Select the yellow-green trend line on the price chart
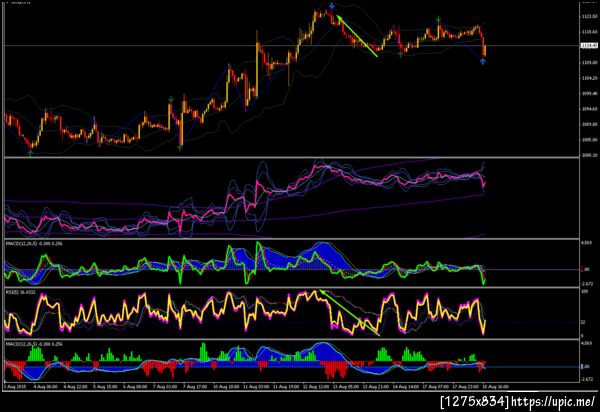The width and height of the screenshot is (600, 412). [357, 36]
